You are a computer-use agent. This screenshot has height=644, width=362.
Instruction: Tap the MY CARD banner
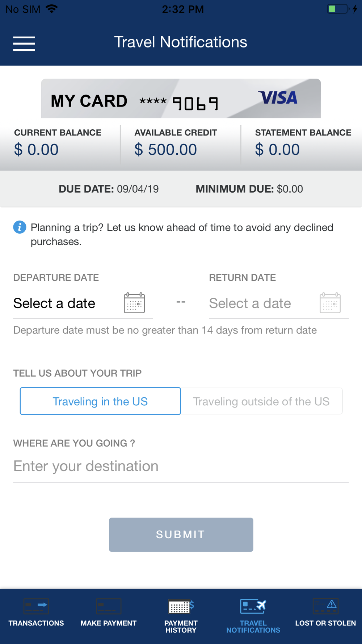pyautogui.click(x=181, y=99)
